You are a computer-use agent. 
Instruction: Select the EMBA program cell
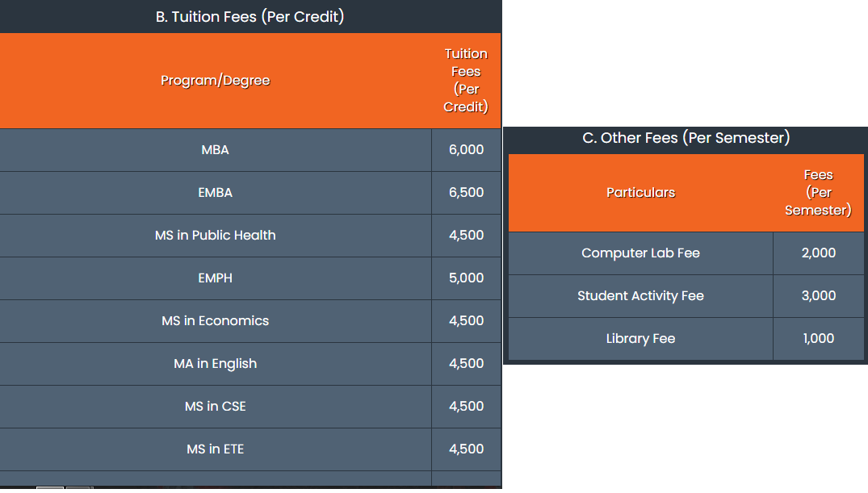click(216, 193)
